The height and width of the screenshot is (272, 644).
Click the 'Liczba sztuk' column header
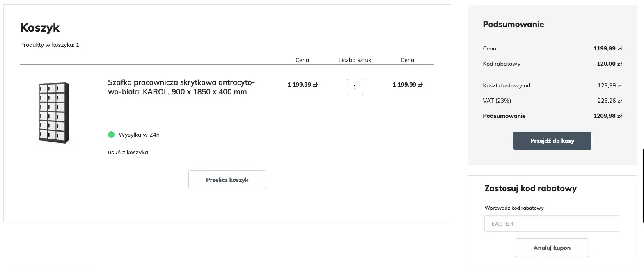[x=355, y=60]
